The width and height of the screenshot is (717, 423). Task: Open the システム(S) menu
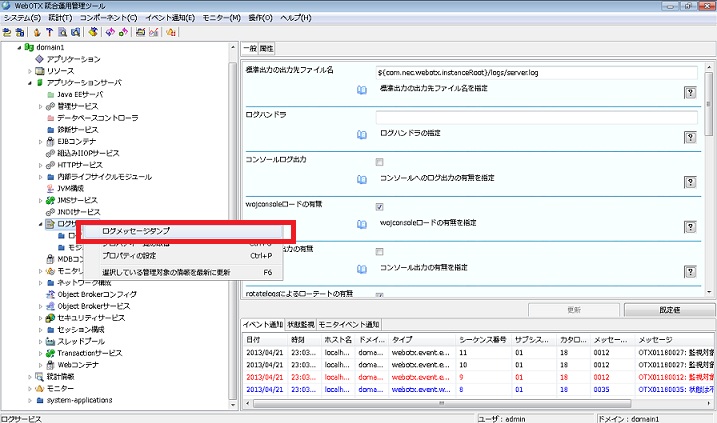click(x=22, y=18)
